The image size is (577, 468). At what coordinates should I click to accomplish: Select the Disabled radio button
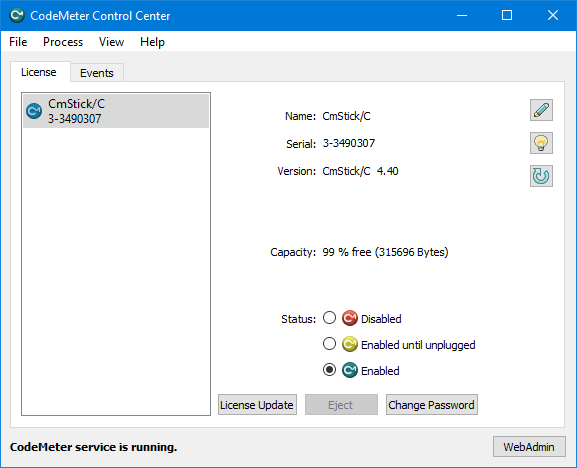[x=329, y=318]
